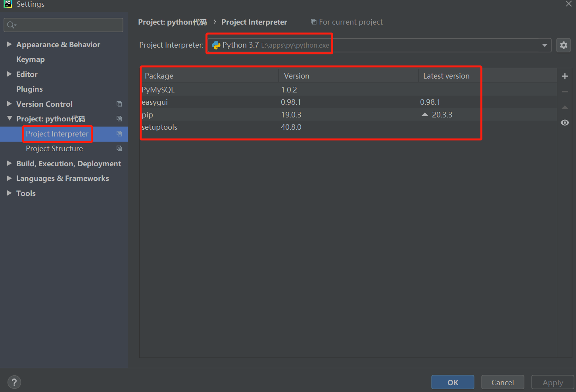The height and width of the screenshot is (392, 576).
Task: Click the per-project icon beside Project Interpreter
Action: pos(119,134)
